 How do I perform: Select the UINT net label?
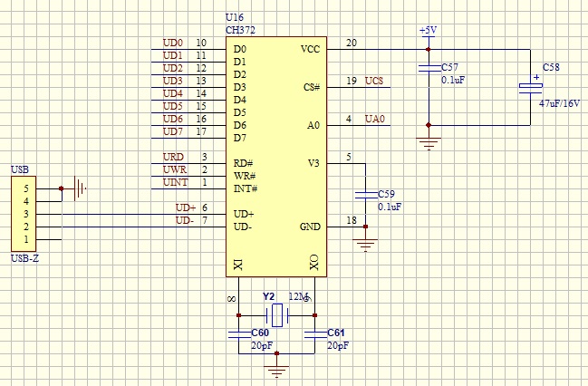pos(176,182)
